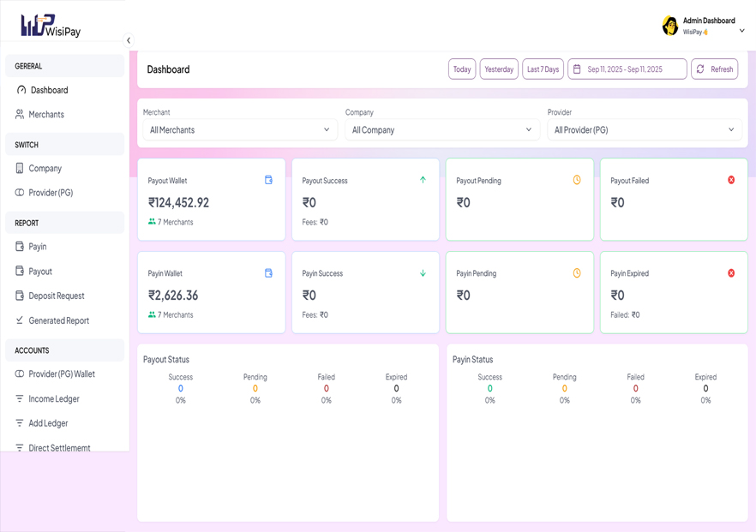This screenshot has width=756, height=532.
Task: Click the ₹124,452.92 Payout Wallet amount
Action: pyautogui.click(x=178, y=202)
